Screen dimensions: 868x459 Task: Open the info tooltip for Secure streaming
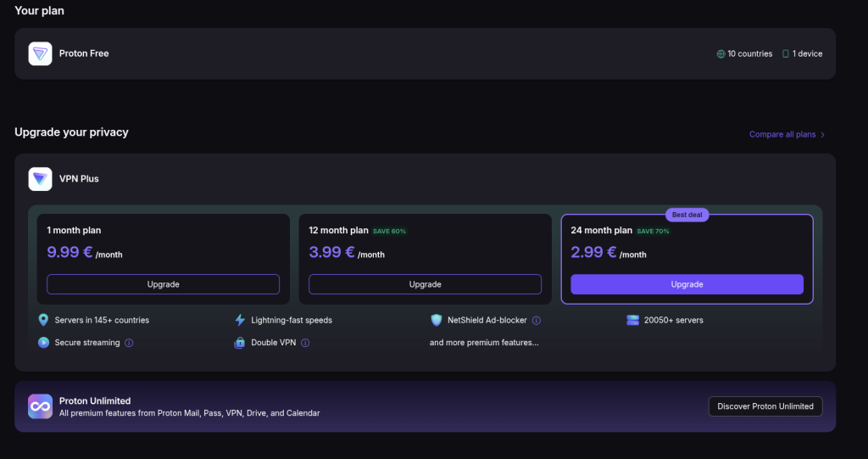pyautogui.click(x=129, y=343)
